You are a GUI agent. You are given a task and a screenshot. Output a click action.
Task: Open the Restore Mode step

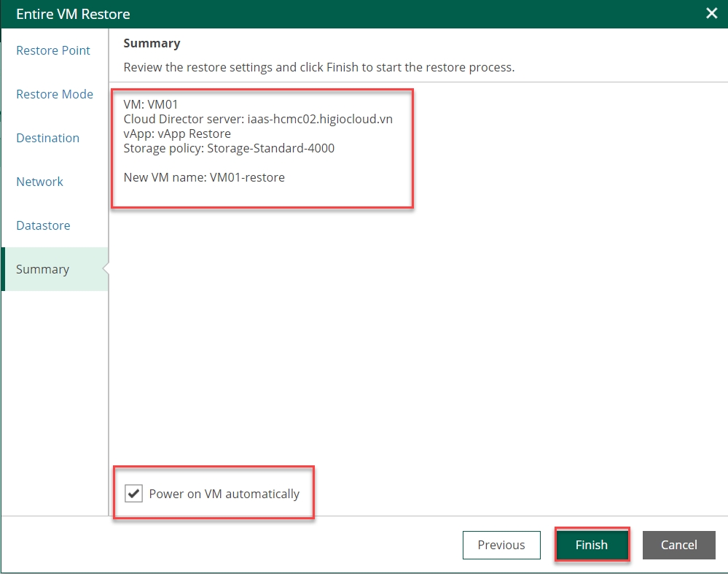coord(55,94)
